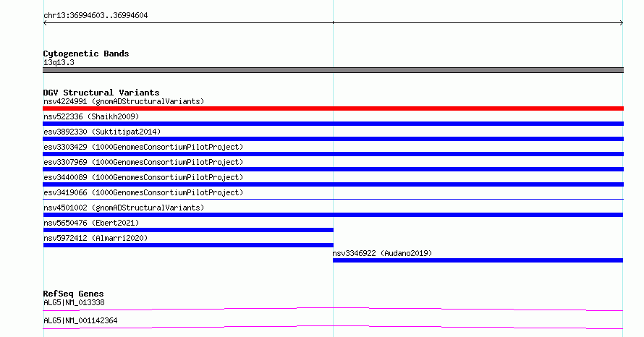Open the nsv3346922 (Audano2019) variant label
644x337 pixels.
point(382,253)
